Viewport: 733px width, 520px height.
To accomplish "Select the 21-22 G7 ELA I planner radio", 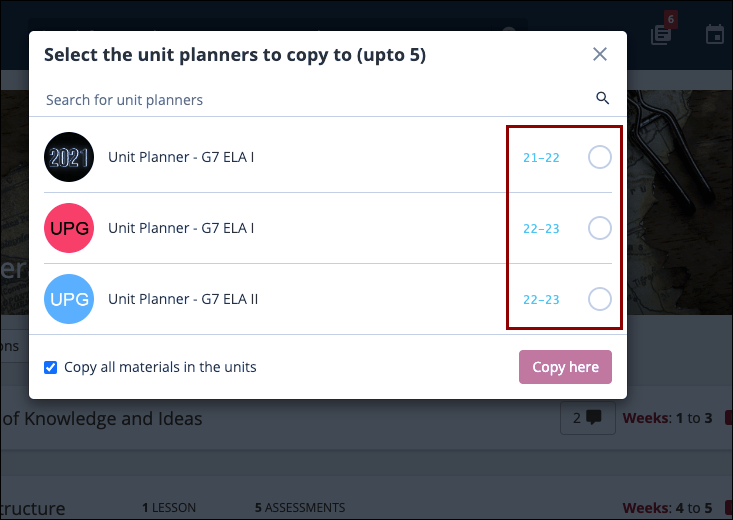I will 600,157.
